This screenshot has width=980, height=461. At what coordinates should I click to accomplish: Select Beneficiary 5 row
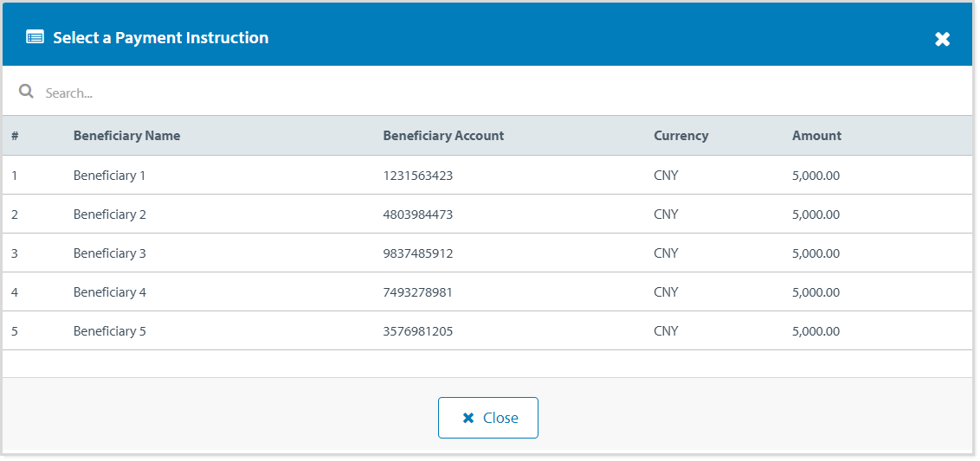click(110, 331)
